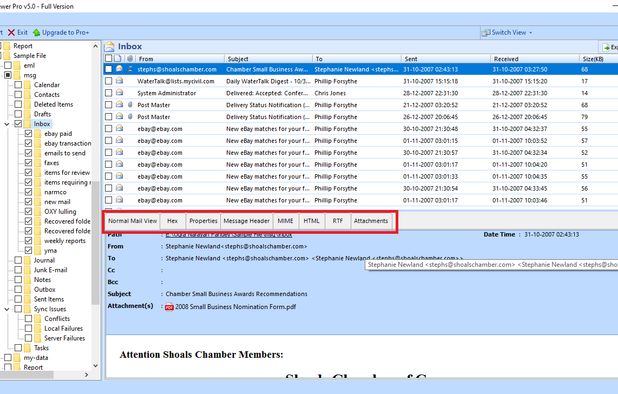Select the stephs@shoalschamber.com email row

(361, 69)
